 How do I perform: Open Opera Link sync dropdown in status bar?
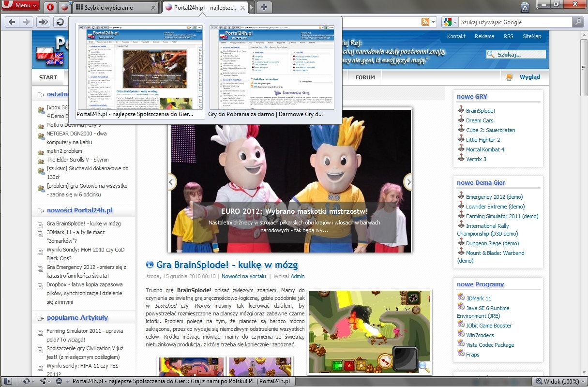(29, 381)
